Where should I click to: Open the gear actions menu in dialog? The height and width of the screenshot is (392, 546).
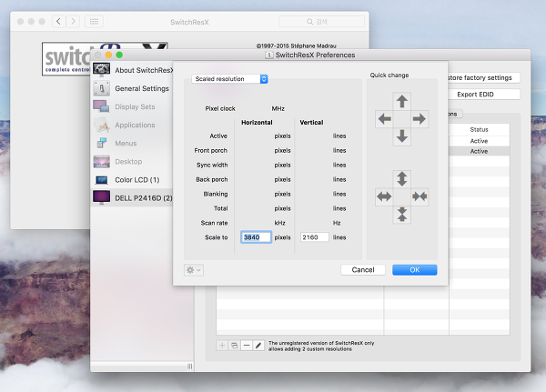194,270
